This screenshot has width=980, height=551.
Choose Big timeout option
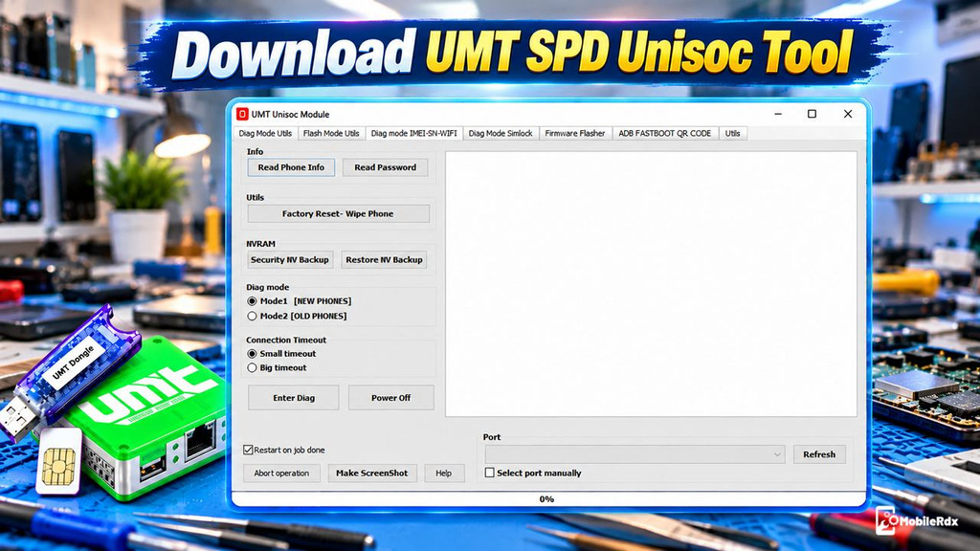tap(253, 368)
